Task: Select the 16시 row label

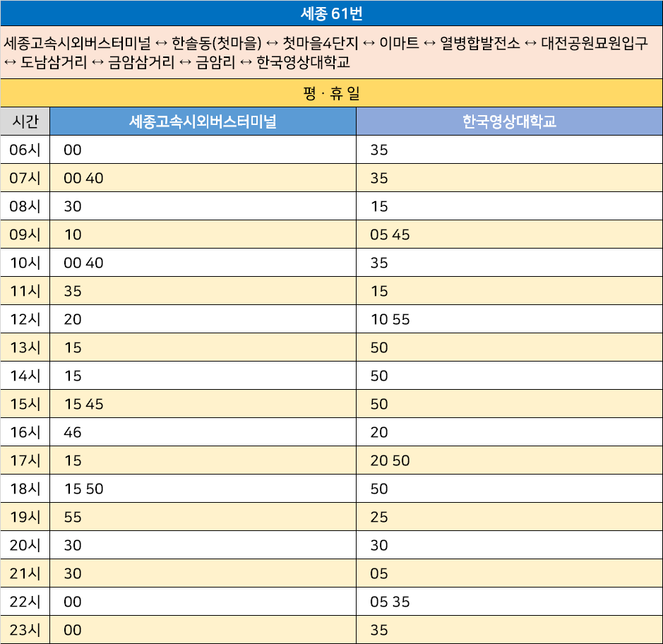Action: (x=25, y=432)
